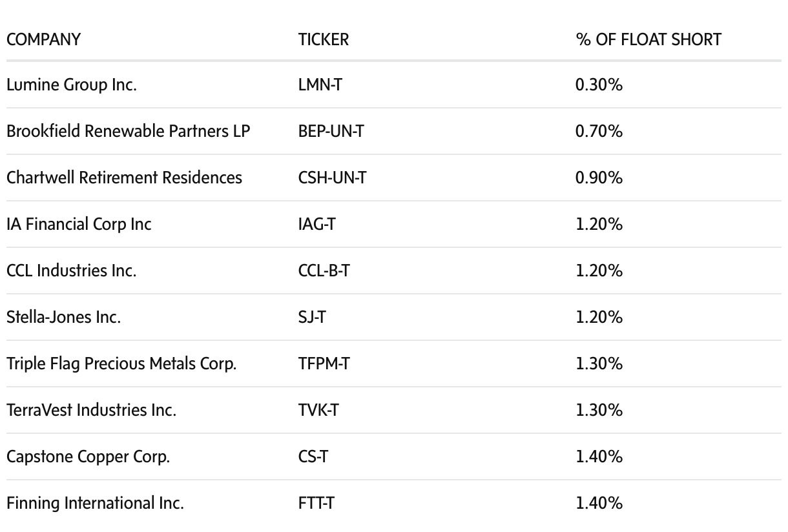Click the LMN-T ticker symbol
Image resolution: width=788 pixels, height=532 pixels.
320,85
